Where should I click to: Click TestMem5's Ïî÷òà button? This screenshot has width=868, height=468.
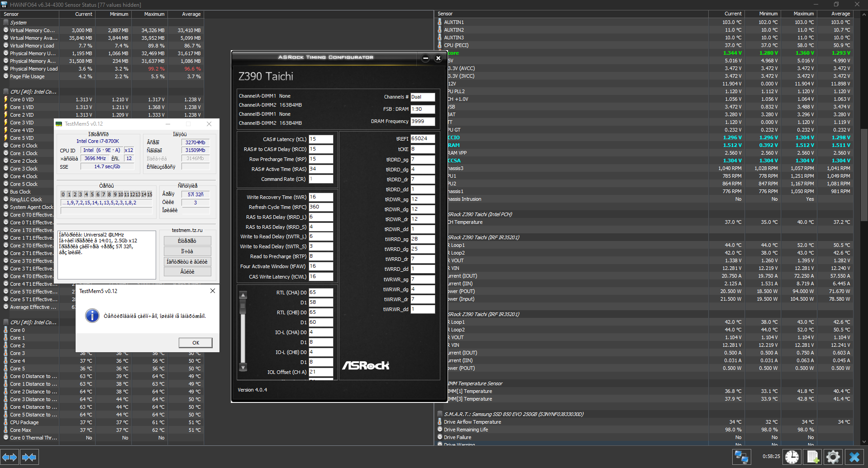pos(187,251)
